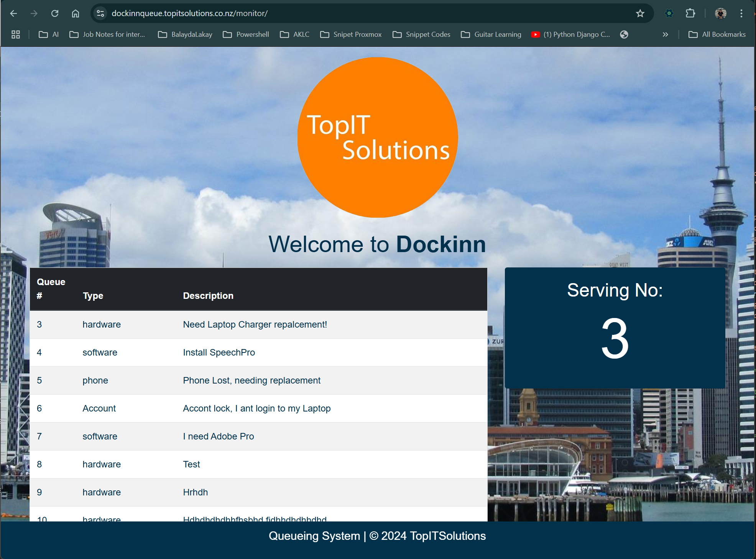756x559 pixels.
Task: Open the Job Notes for inter... folder
Action: tap(107, 34)
